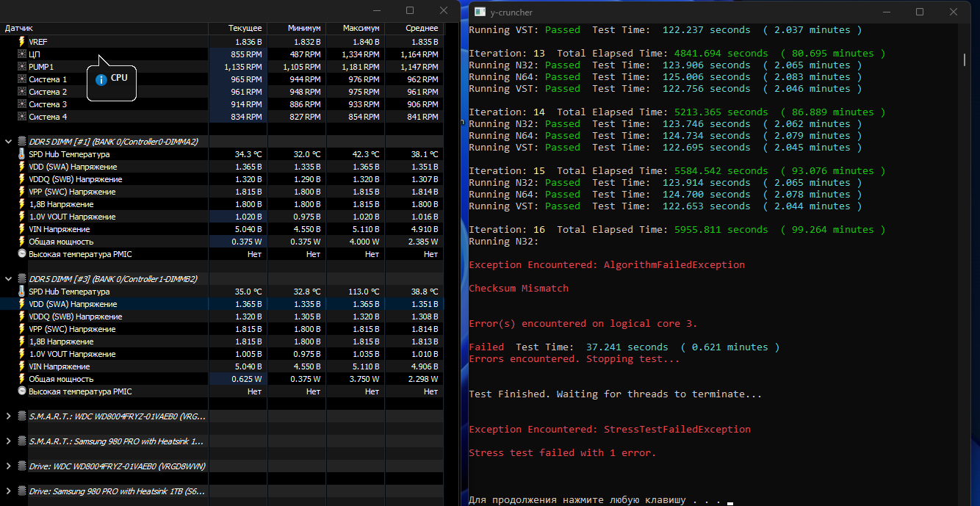
Task: Click the lightning icon of DIMM [#1] VPP (SWC) Напряжение
Action: [x=21, y=192]
